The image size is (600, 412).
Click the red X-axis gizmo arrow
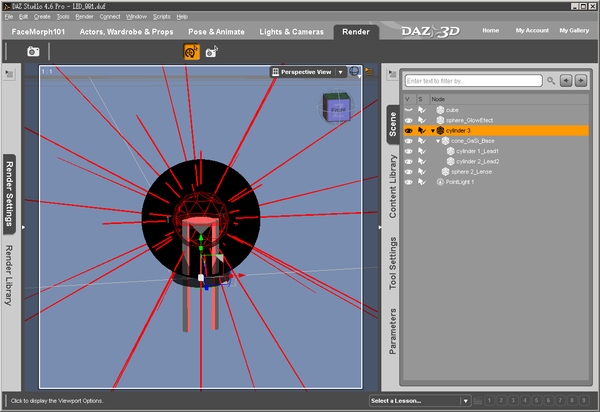242,275
